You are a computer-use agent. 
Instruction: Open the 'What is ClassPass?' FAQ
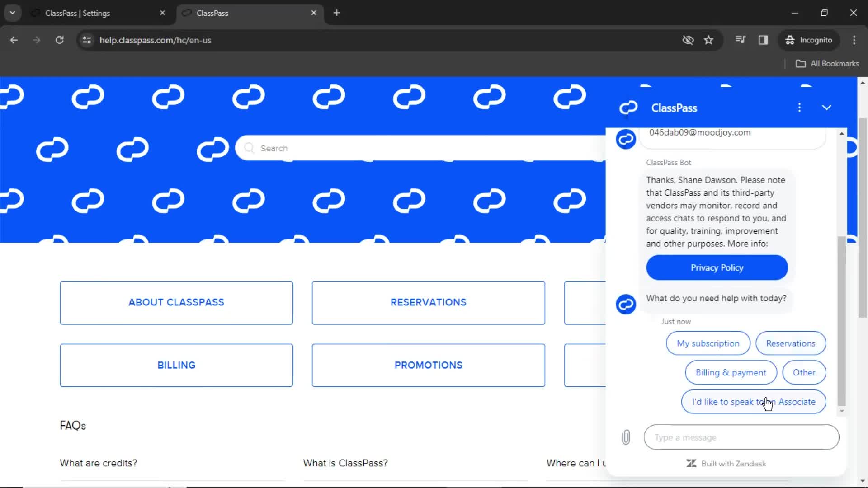pyautogui.click(x=345, y=463)
